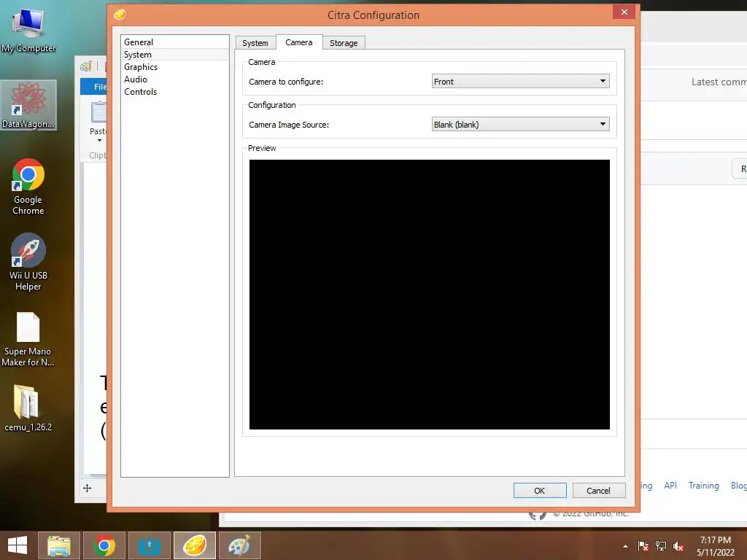Viewport: 747px width, 560px height.
Task: Select the Super Mario Maker file icon
Action: tap(28, 339)
